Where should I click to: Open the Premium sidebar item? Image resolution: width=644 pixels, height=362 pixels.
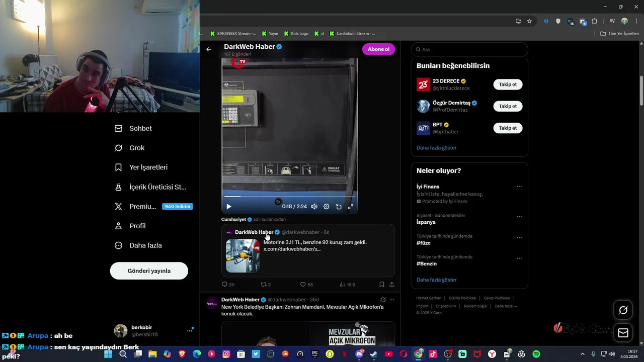153,207
